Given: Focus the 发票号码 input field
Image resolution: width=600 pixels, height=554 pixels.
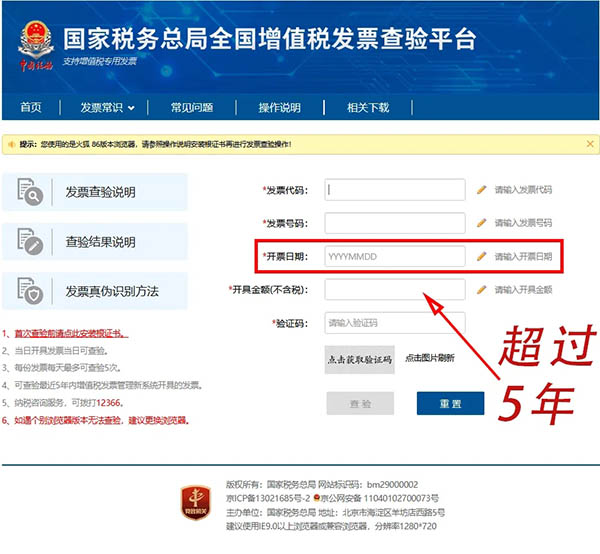Looking at the screenshot, I should tap(395, 223).
